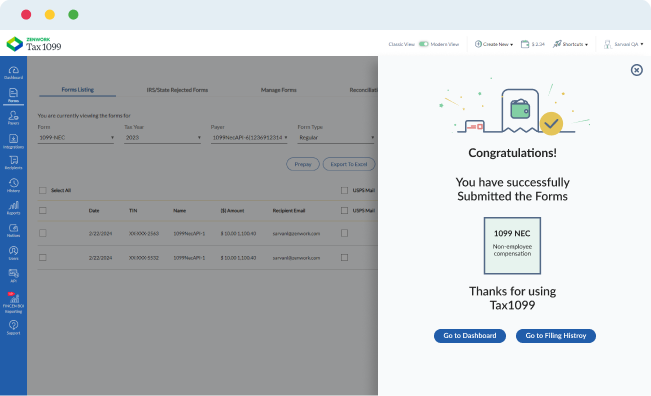Open the Dashboard sidebar icon

click(13, 73)
